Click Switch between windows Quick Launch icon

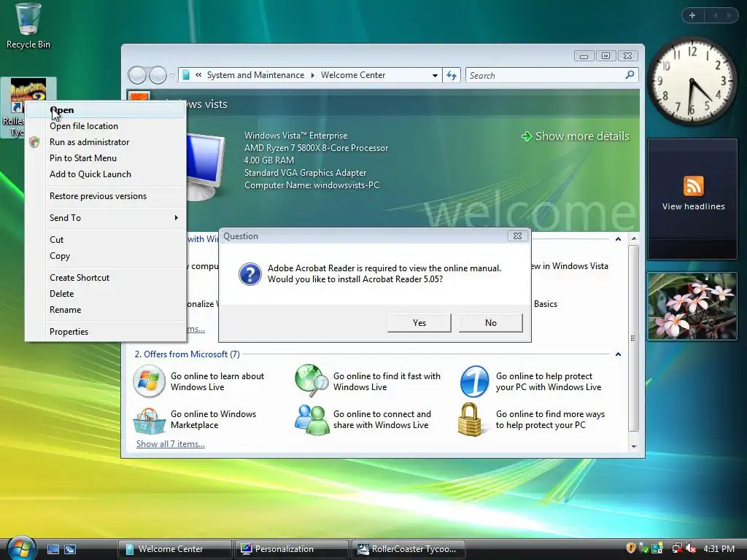70,549
